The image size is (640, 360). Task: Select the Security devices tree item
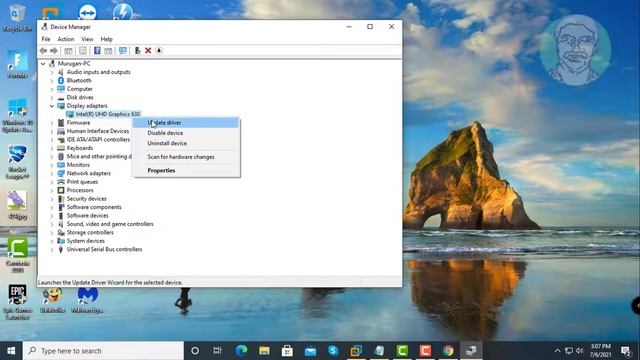pyautogui.click(x=87, y=199)
